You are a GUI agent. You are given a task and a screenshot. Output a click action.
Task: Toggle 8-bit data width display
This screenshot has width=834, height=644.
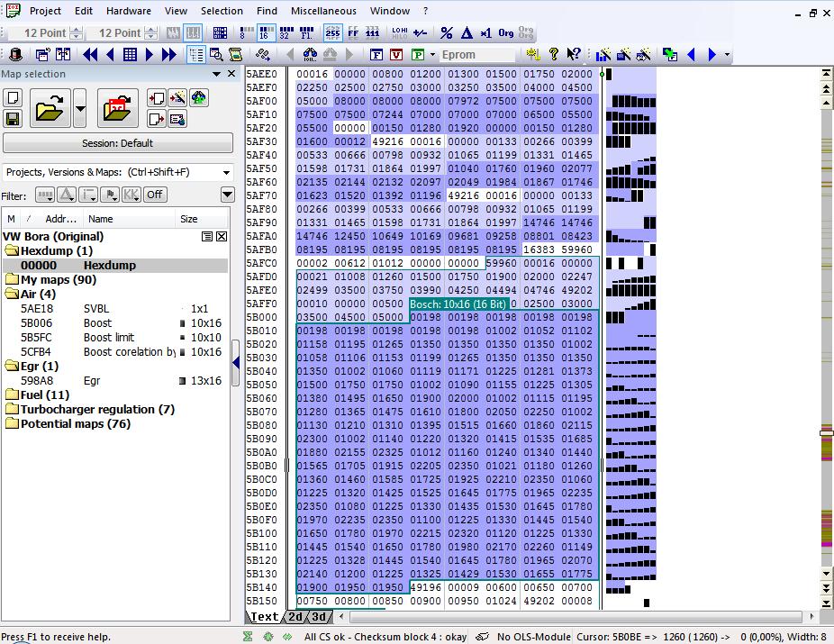(246, 33)
